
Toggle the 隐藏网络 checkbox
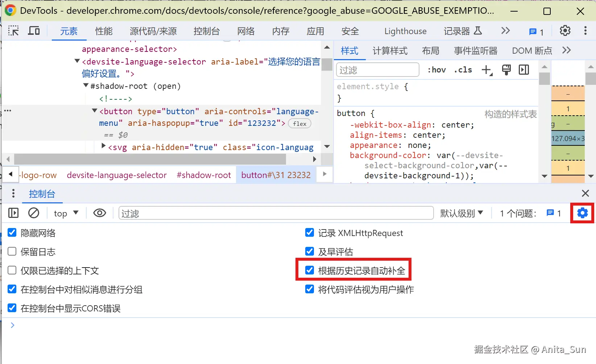pos(12,232)
